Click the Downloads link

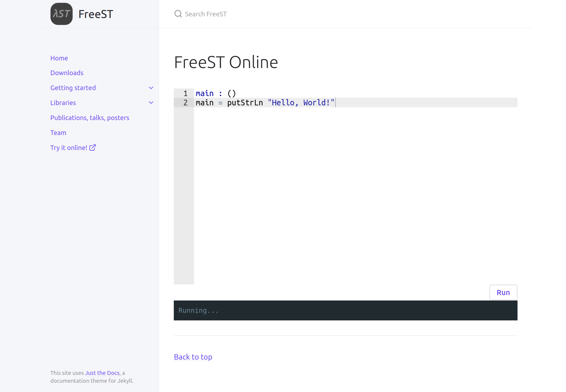(67, 73)
